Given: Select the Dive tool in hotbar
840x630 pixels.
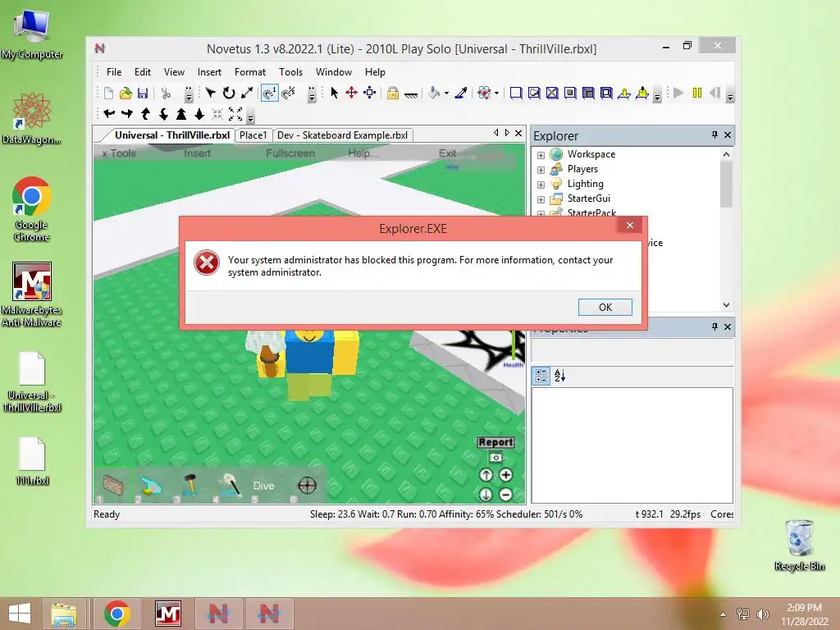Looking at the screenshot, I should coord(263,486).
